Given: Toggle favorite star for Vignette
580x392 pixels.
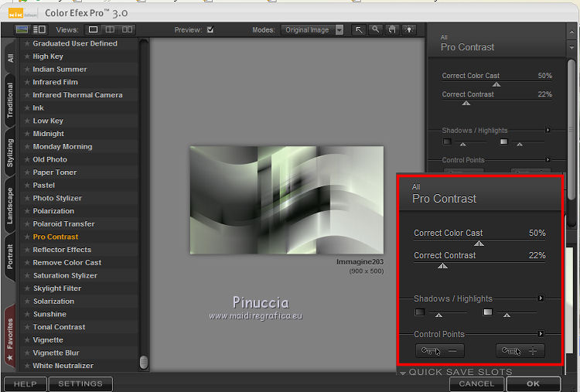Looking at the screenshot, I should [x=27, y=340].
